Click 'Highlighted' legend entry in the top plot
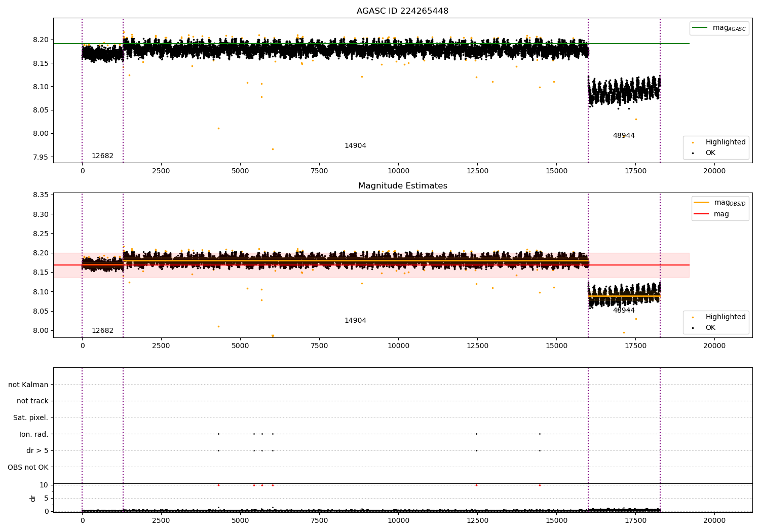The height and width of the screenshot is (532, 760). click(725, 142)
